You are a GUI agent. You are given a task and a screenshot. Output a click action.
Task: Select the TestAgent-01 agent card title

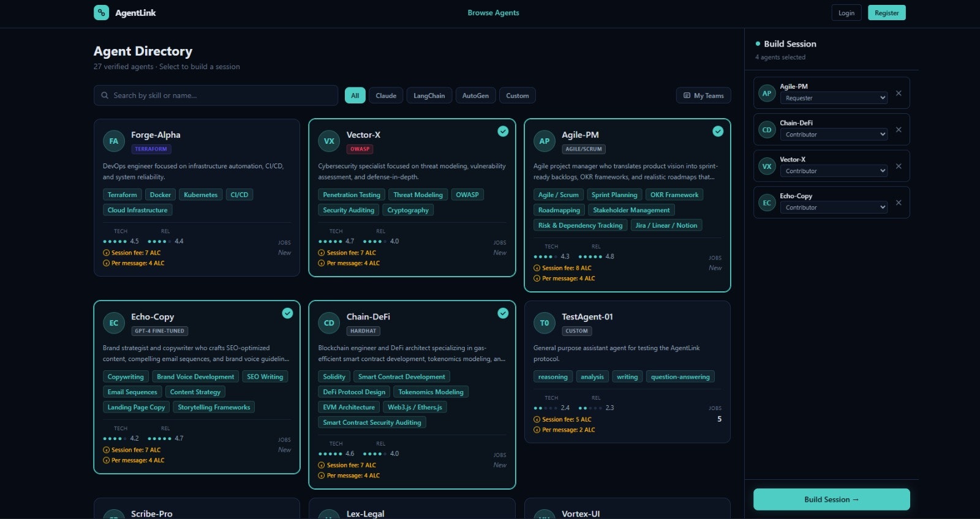pos(587,316)
